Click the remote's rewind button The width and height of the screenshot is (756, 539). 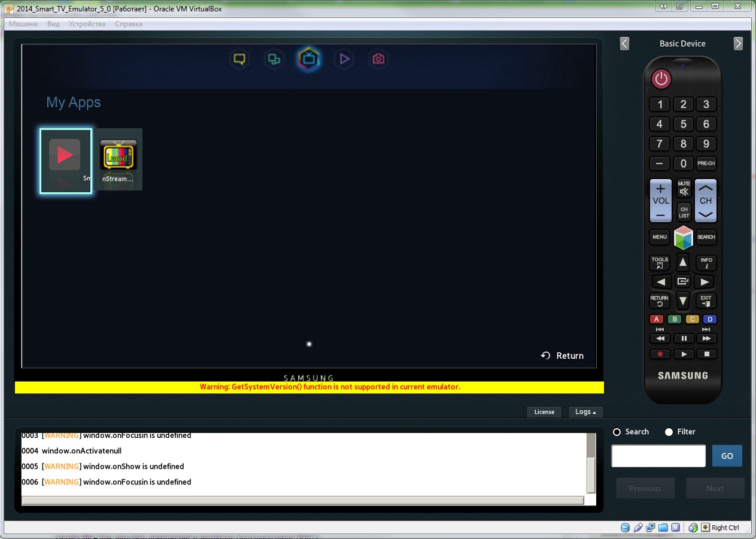click(x=660, y=338)
